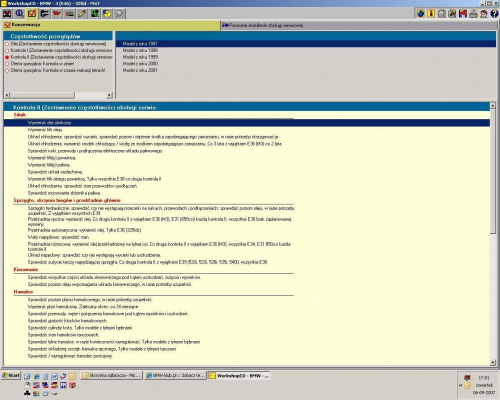
Task: Click left arrow of service list scrollbar
Action: click(x=7, y=95)
